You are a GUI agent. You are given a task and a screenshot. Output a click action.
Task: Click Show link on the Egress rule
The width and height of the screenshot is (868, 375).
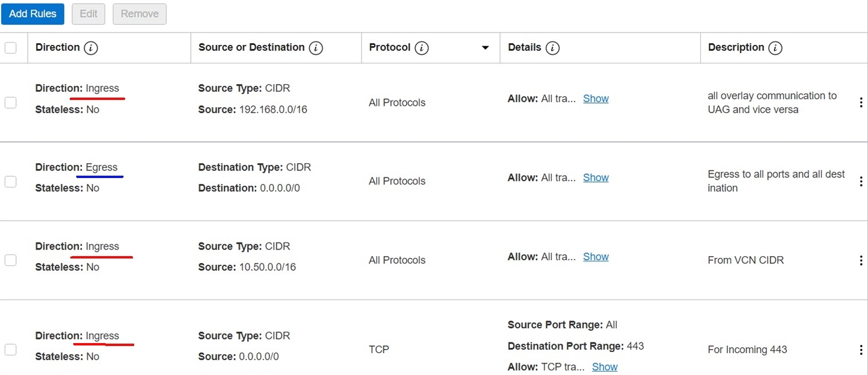[596, 177]
